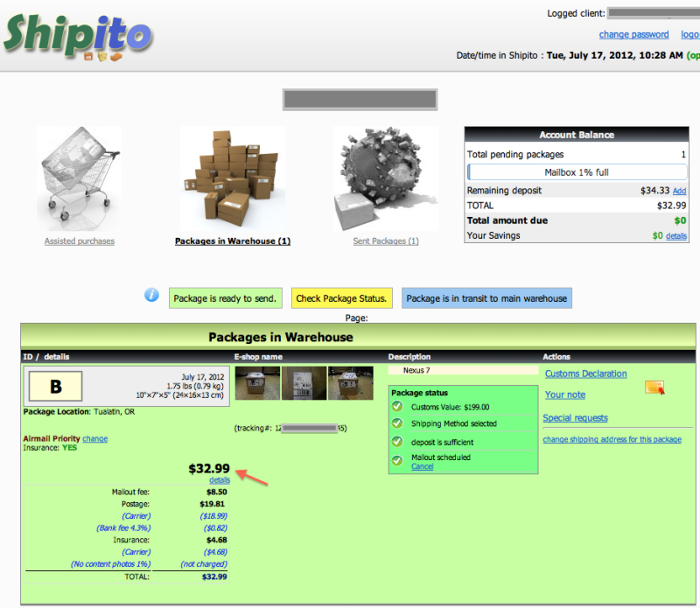The width and height of the screenshot is (700, 608).
Task: Click the Sent Packages globe image
Action: (x=386, y=178)
